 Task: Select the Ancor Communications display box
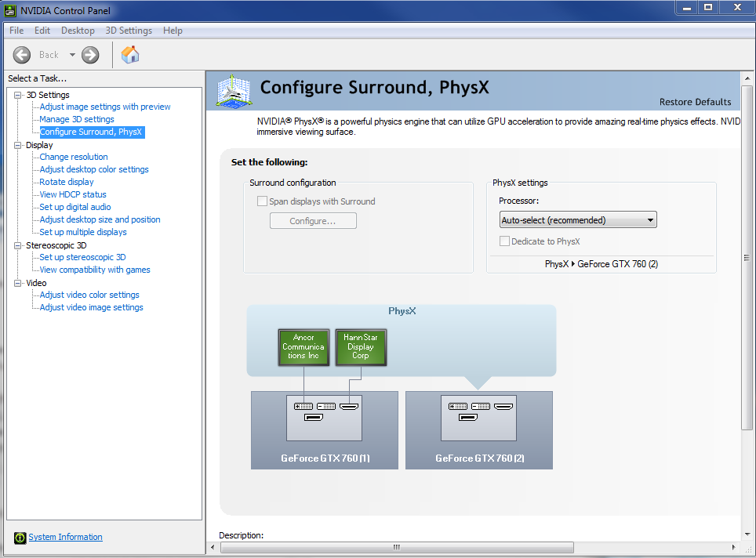click(x=303, y=347)
